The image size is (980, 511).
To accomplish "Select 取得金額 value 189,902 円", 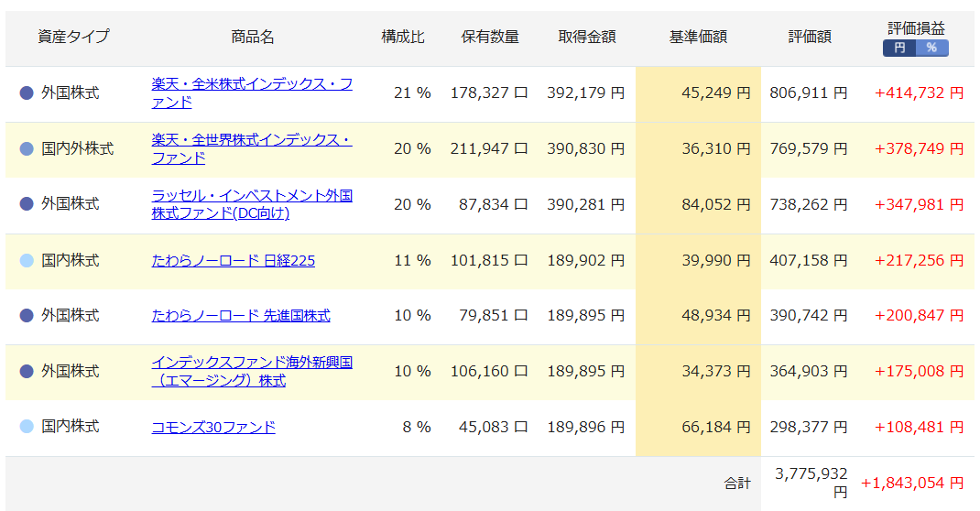I will click(x=586, y=260).
